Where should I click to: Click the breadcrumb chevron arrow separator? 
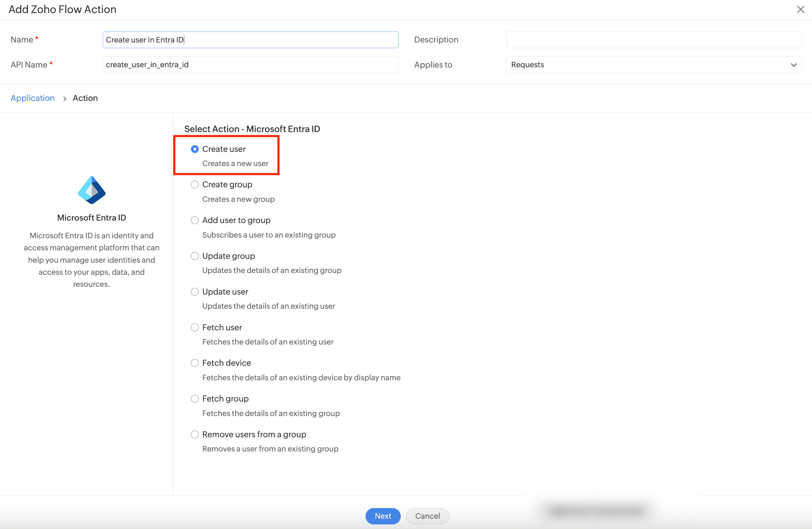point(64,99)
